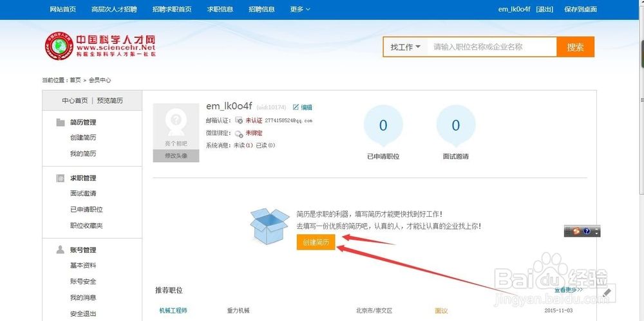Open 职位收藏夹 in the left sidebar
The width and height of the screenshot is (644, 321).
[x=86, y=225]
